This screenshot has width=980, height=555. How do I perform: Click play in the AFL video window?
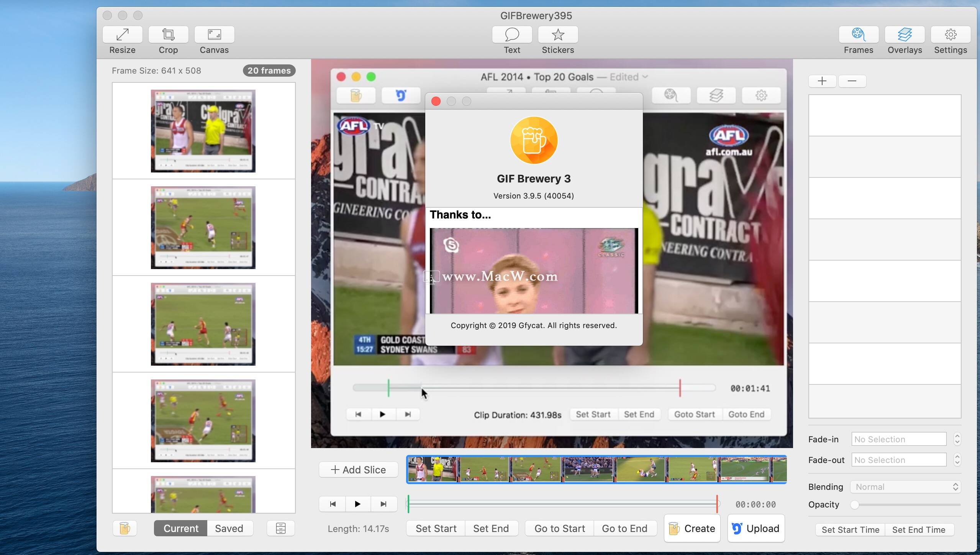click(382, 414)
